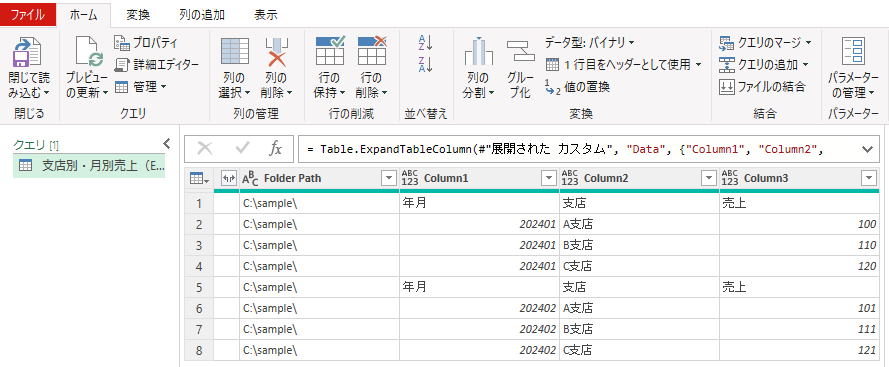Click the プレビューの更新 refresh icon

[x=89, y=52]
